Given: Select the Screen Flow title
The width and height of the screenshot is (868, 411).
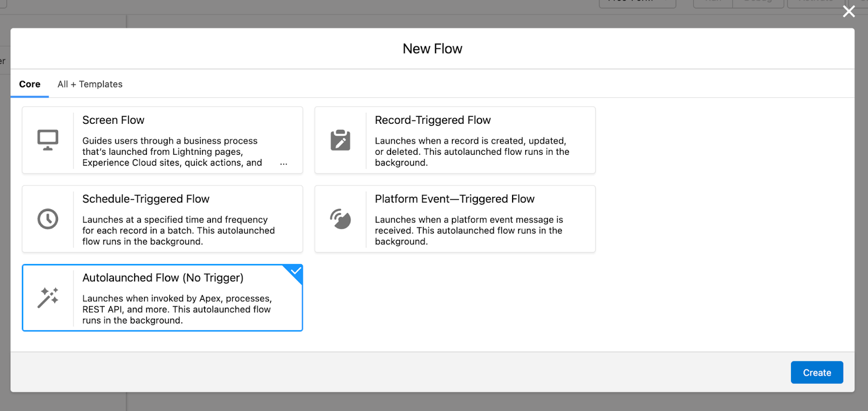Looking at the screenshot, I should [x=113, y=120].
